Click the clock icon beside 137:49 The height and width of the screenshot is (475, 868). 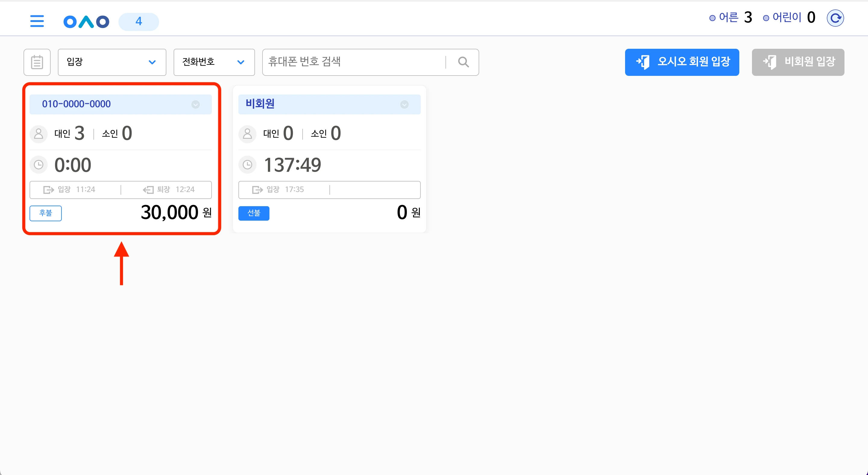click(x=247, y=165)
